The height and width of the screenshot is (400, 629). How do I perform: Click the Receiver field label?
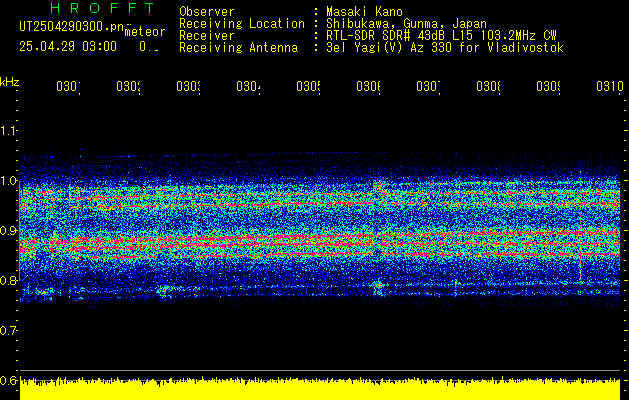tap(207, 36)
